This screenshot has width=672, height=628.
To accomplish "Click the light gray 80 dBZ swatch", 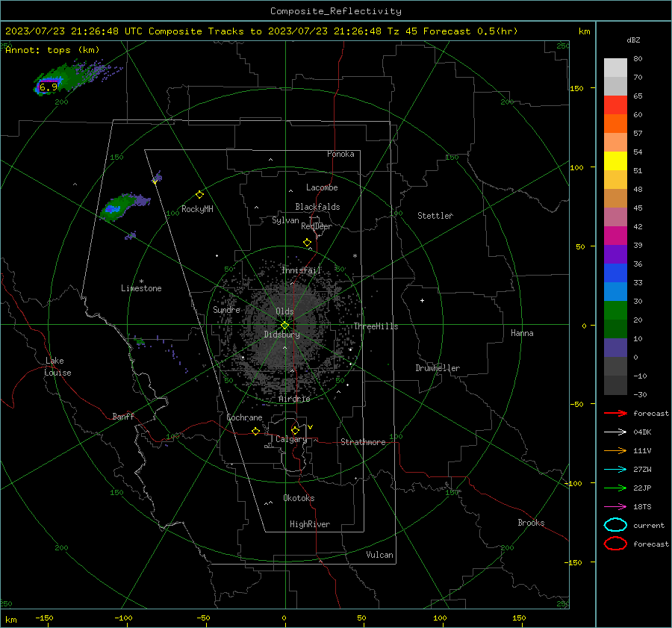I will coord(615,67).
